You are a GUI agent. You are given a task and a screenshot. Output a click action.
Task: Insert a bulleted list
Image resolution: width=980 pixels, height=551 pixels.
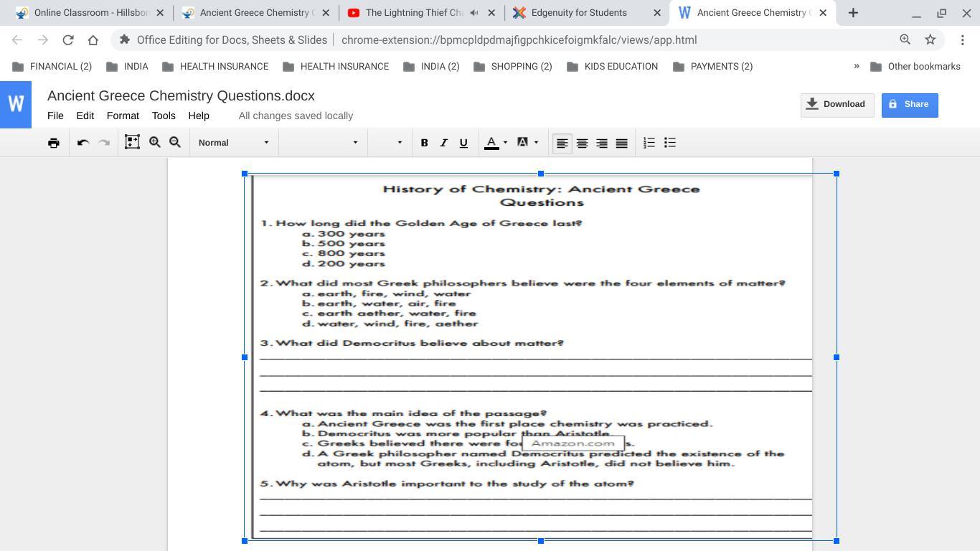point(670,143)
